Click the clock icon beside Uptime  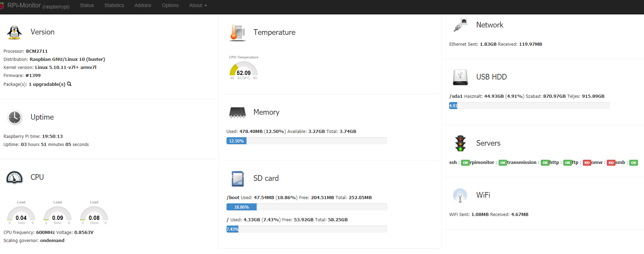coord(15,118)
